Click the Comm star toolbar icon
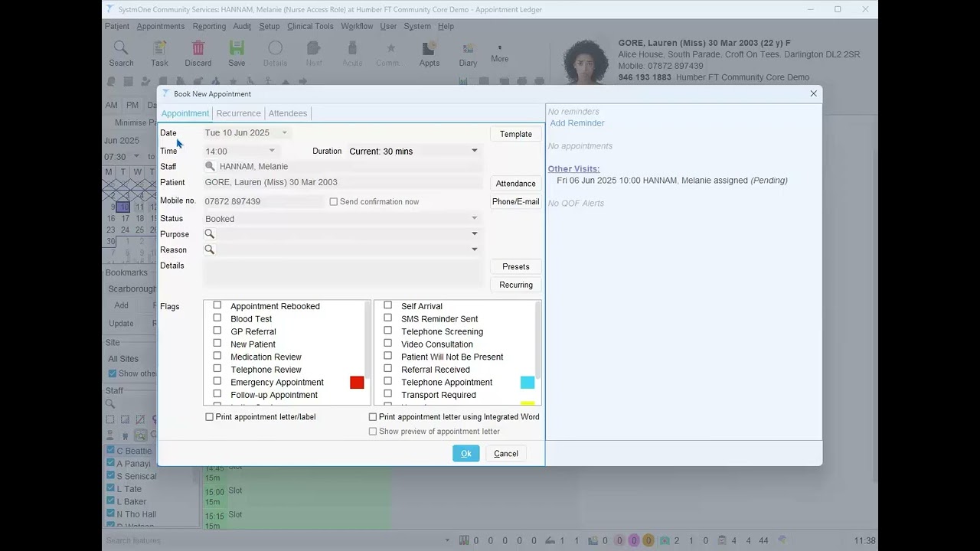 pyautogui.click(x=387, y=54)
